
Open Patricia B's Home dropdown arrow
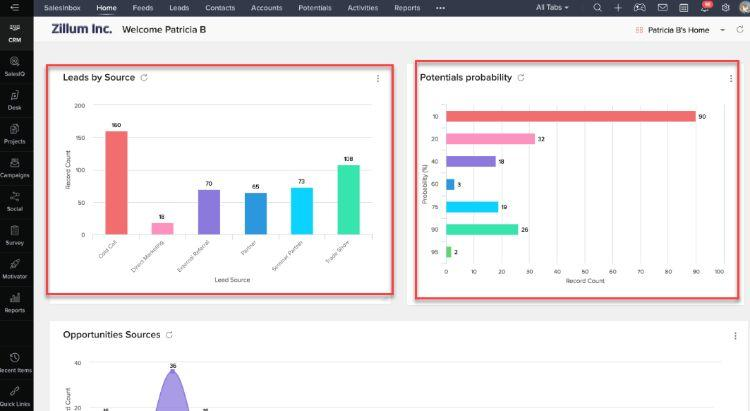point(723,30)
